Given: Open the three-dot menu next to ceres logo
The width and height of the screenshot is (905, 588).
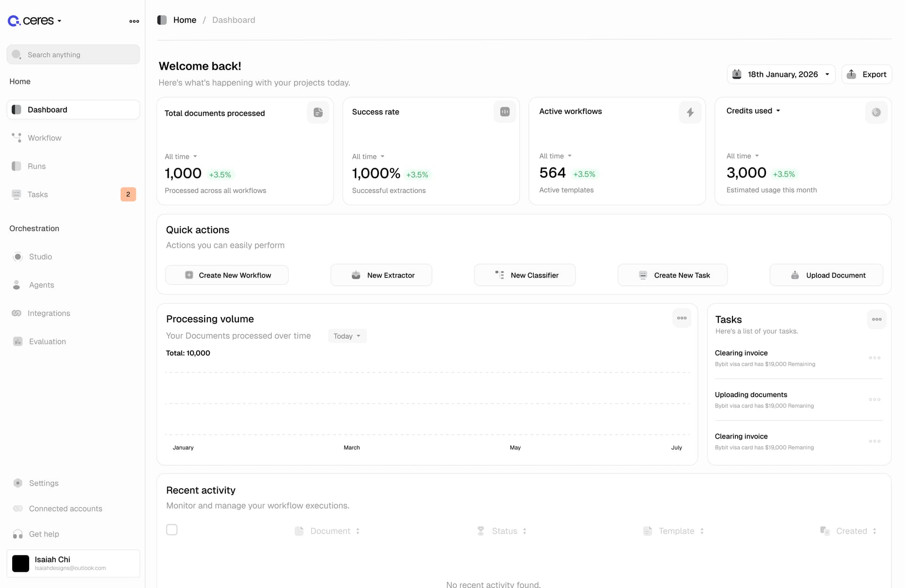Looking at the screenshot, I should (x=134, y=21).
